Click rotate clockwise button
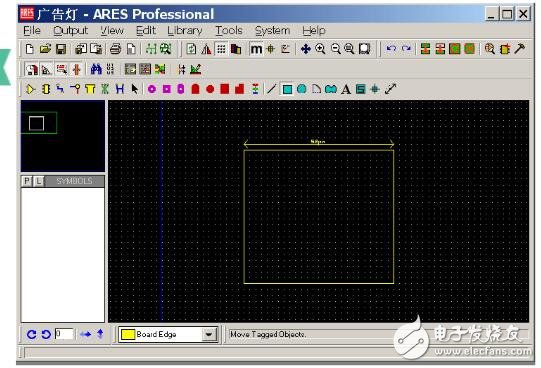This screenshot has width=541, height=368. 32,334
